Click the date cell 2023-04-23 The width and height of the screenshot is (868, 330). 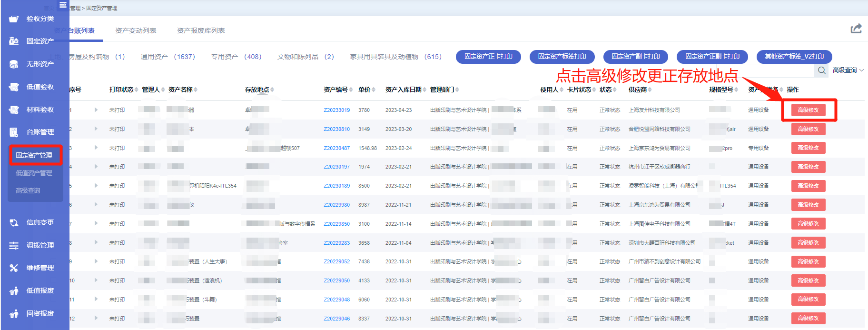tap(399, 110)
